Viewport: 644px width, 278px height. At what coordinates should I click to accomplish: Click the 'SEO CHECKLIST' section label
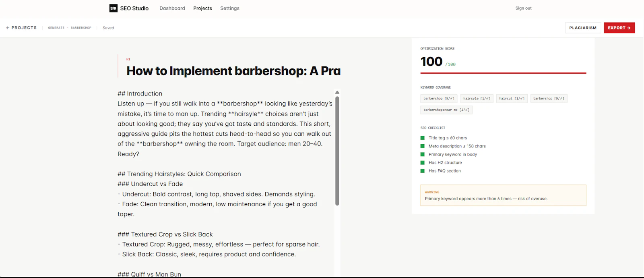[x=433, y=128]
